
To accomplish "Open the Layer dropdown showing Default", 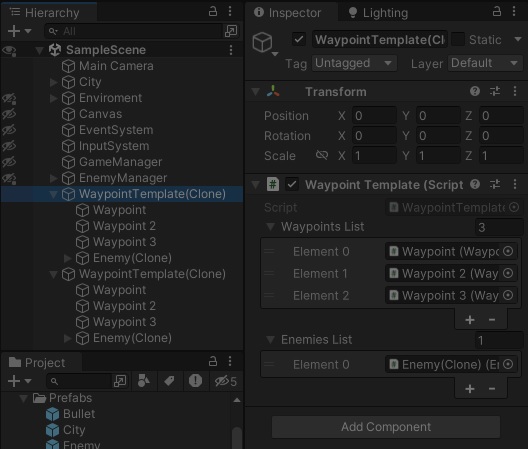I will 485,63.
